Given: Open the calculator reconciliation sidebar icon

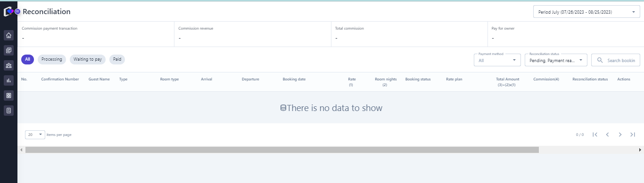Looking at the screenshot, I should pyautogui.click(x=8, y=111).
